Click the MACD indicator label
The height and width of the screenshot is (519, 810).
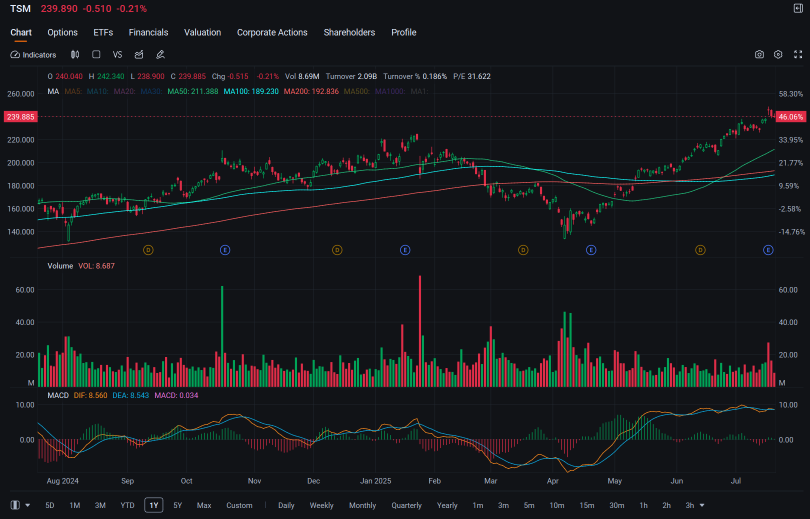58,395
